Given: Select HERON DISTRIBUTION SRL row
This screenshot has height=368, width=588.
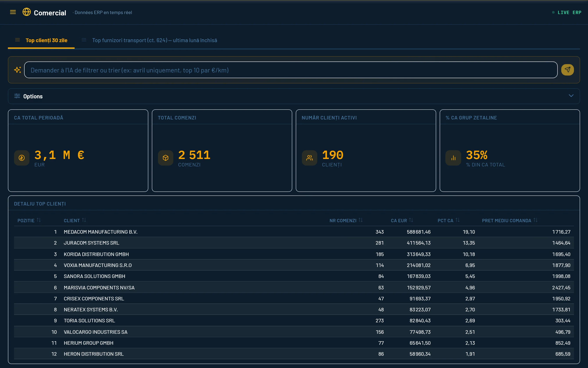Looking at the screenshot, I should click(294, 354).
